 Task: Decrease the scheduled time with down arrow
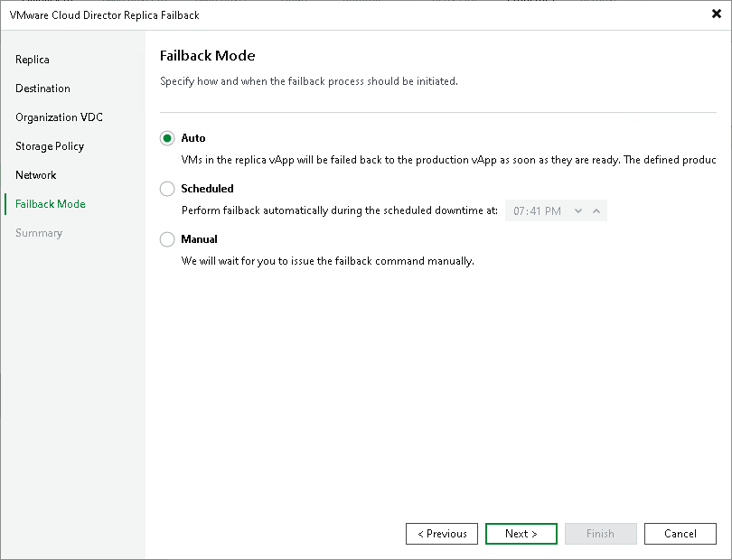click(x=578, y=211)
